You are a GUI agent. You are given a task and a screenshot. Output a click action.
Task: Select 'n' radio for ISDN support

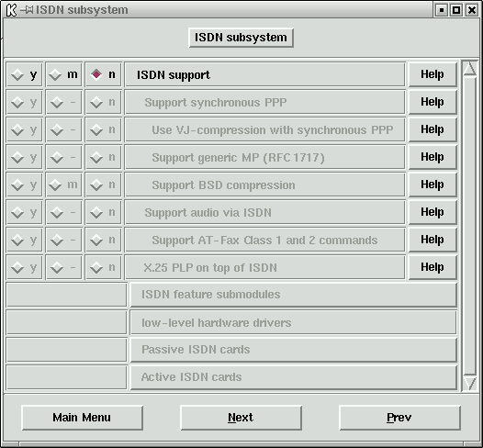point(103,74)
